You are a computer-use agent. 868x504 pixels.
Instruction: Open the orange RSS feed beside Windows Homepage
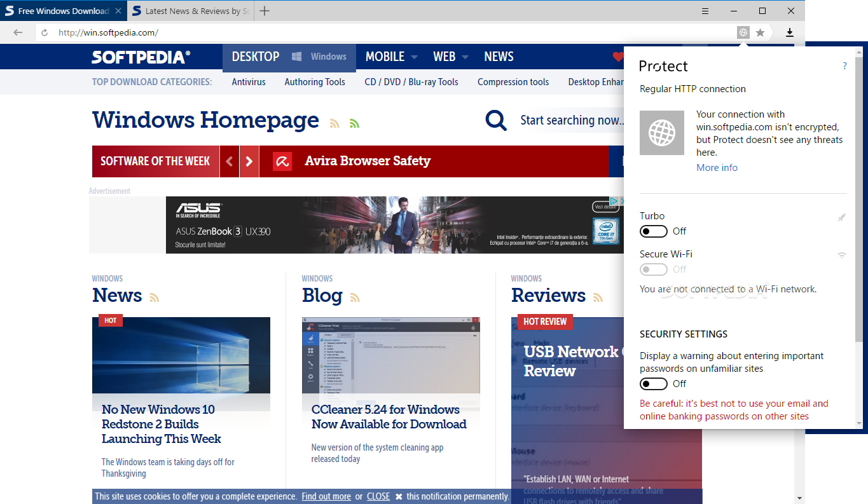click(334, 123)
